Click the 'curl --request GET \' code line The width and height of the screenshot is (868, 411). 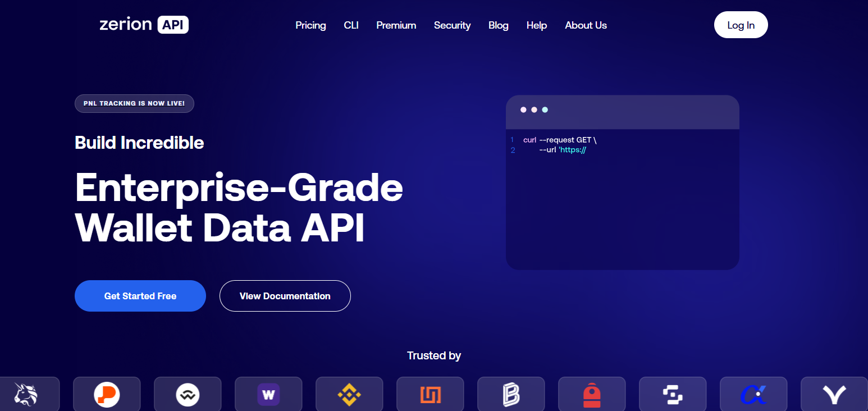(560, 140)
